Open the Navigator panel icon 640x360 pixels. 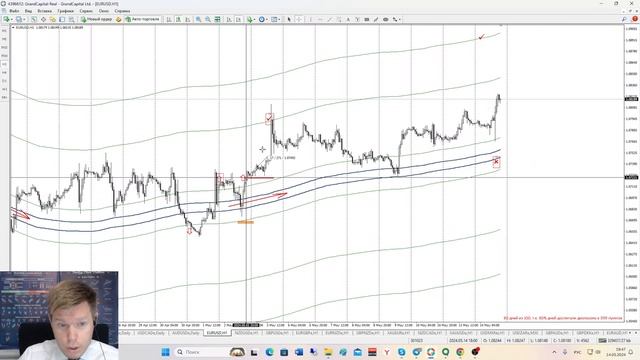(x=53, y=19)
